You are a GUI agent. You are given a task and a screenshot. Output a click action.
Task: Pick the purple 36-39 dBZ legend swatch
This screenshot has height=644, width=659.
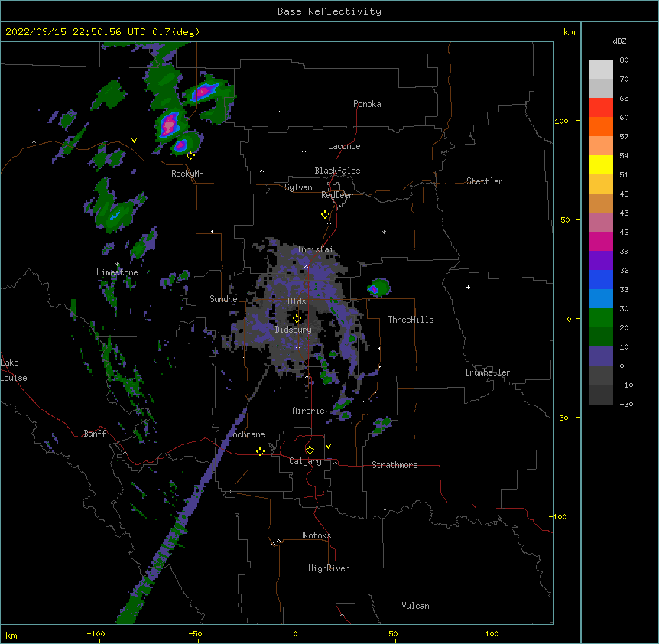coord(601,260)
